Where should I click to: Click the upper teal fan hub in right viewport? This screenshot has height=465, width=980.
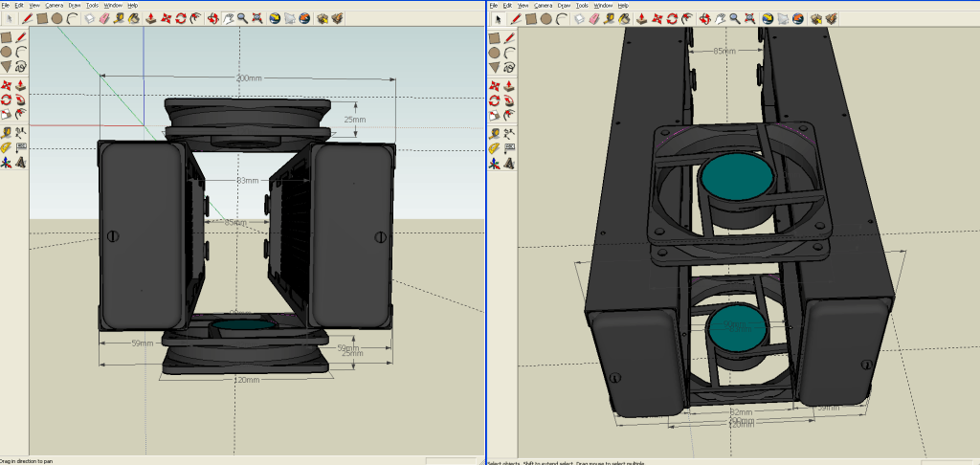click(738, 177)
